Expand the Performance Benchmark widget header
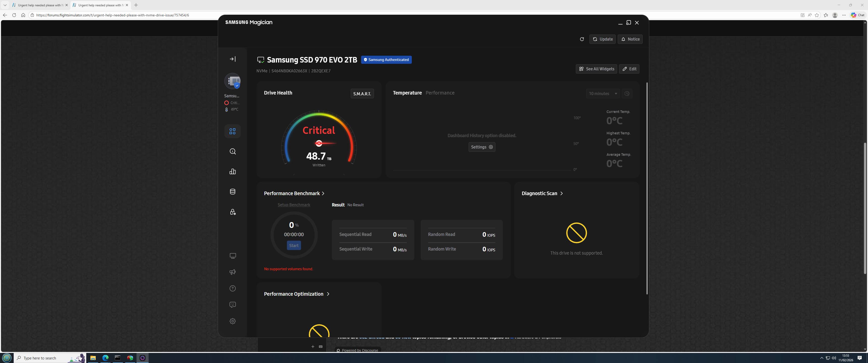The image size is (868, 363). 294,193
